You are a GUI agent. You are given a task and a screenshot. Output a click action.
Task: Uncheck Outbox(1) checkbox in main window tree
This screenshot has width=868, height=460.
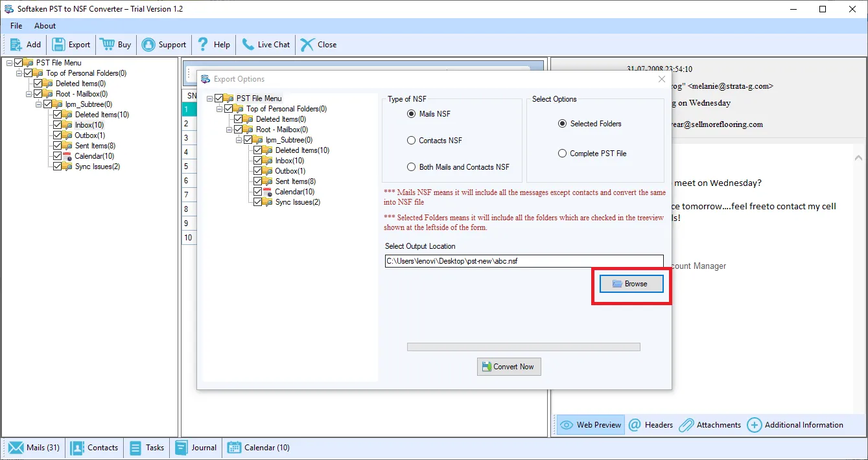[57, 135]
